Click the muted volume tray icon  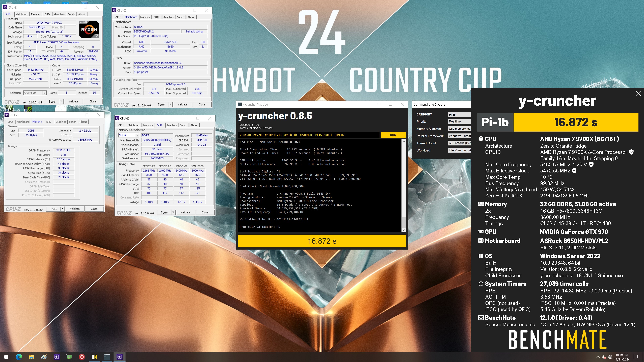[x=604, y=357]
